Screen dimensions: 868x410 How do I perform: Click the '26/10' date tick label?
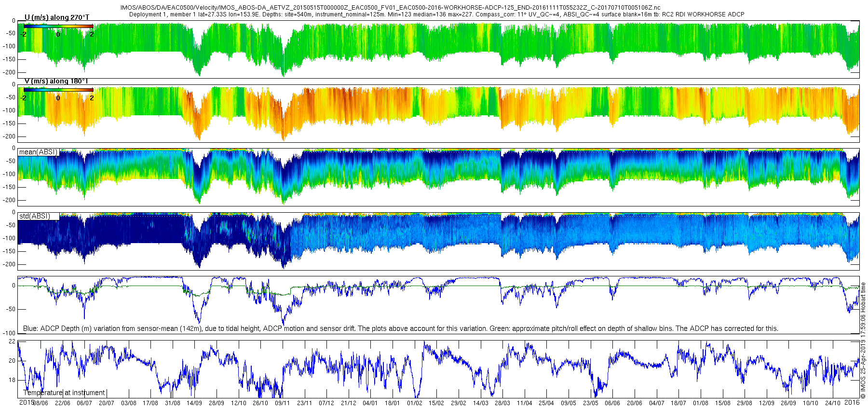point(260,403)
